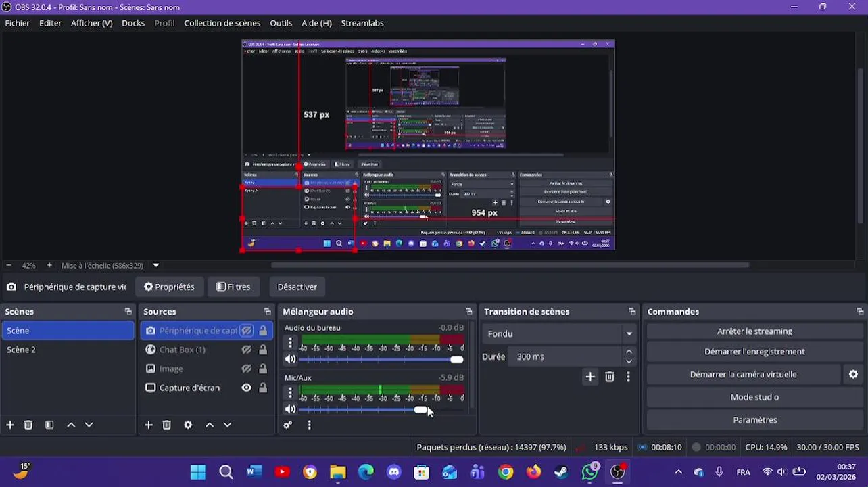Open advanced audio properties gears icon

point(288,425)
